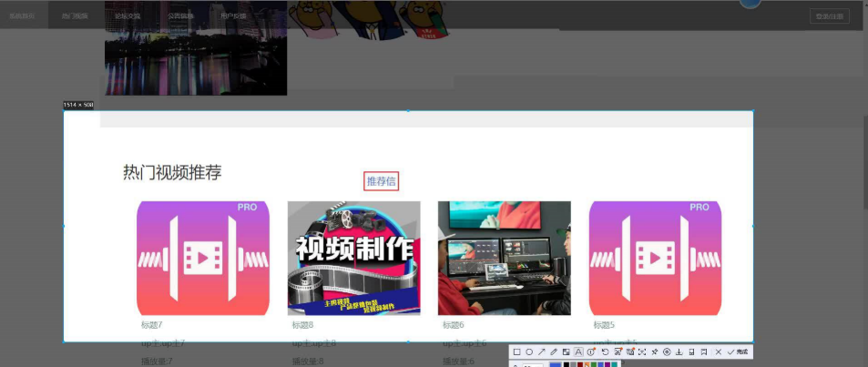
Task: Click the concentric-circle record icon
Action: pyautogui.click(x=667, y=352)
